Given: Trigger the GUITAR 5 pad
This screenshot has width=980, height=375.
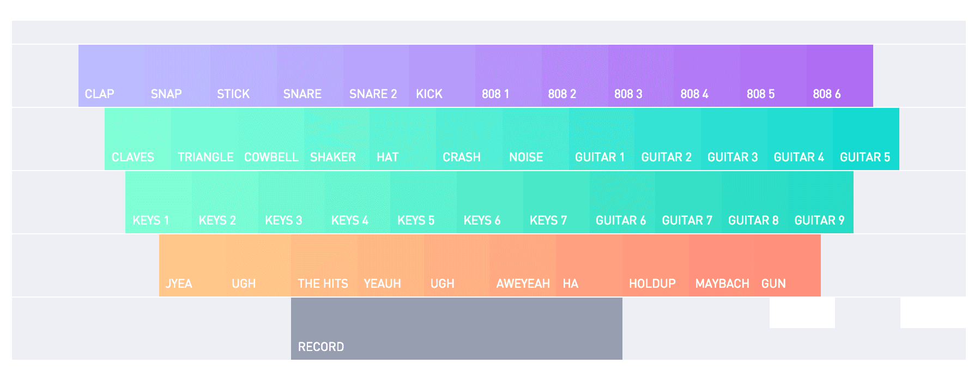Looking at the screenshot, I should point(866,139).
